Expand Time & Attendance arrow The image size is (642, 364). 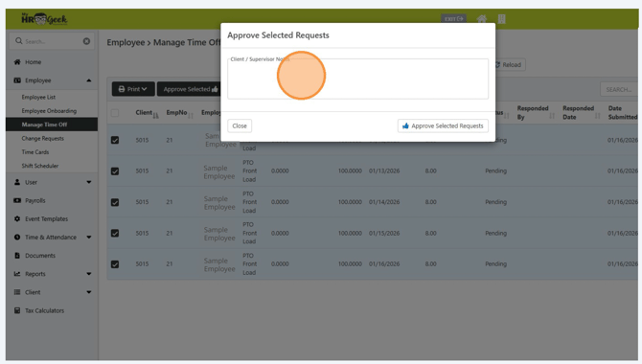pyautogui.click(x=89, y=237)
